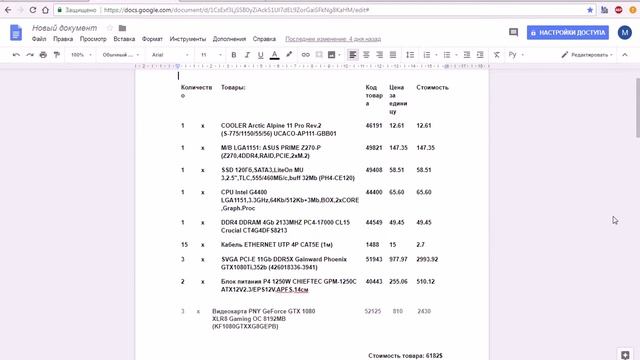The image size is (640, 360).
Task: Click the Undo arrow icon
Action: (x=16, y=55)
